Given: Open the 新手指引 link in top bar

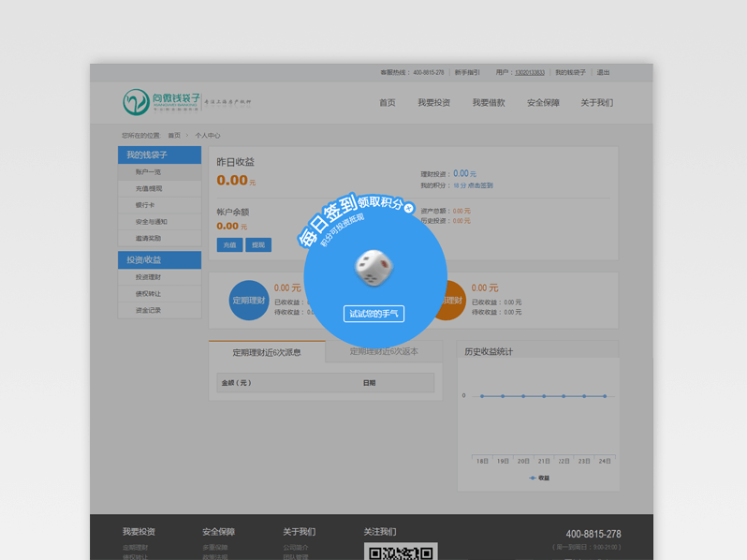Looking at the screenshot, I should click(467, 73).
